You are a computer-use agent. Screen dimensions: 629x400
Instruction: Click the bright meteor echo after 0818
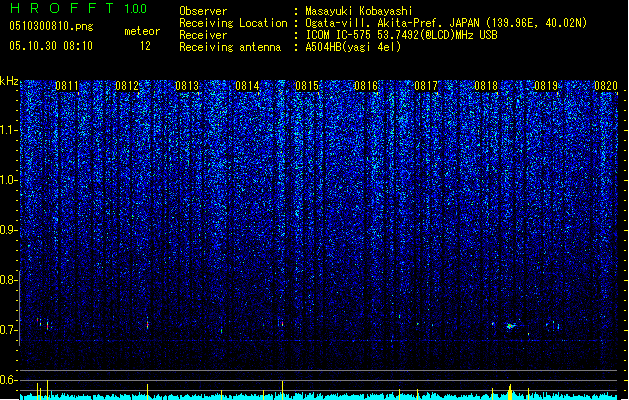[510, 326]
